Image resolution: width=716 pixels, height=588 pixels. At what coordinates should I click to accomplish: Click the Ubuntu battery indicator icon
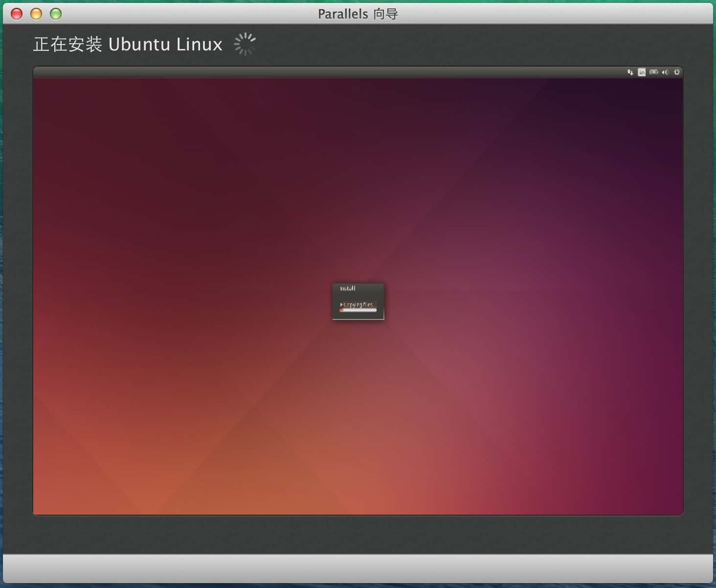653,72
